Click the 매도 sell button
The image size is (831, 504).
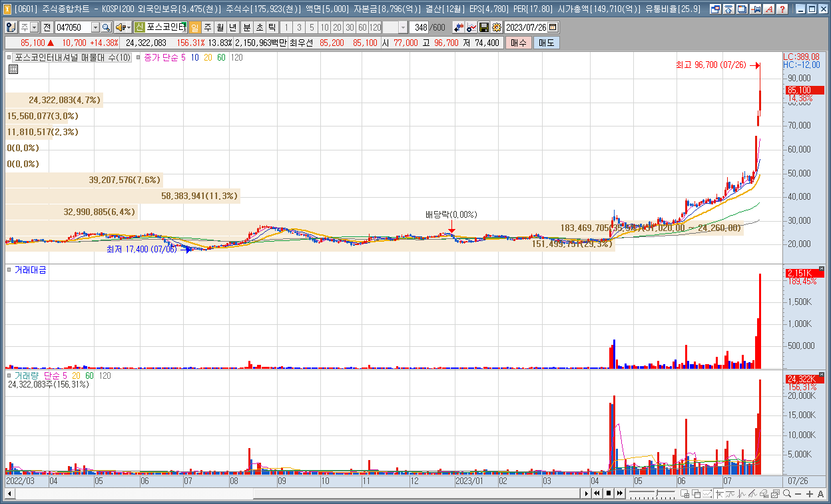coord(546,43)
